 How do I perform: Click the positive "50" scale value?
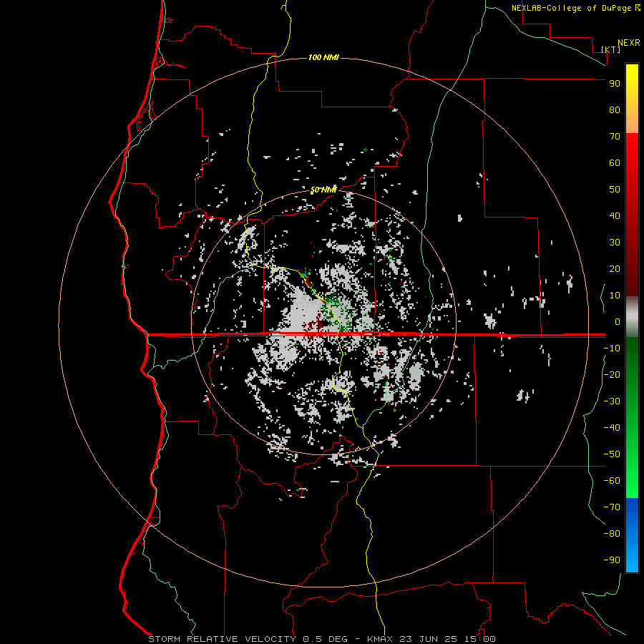[x=615, y=190]
